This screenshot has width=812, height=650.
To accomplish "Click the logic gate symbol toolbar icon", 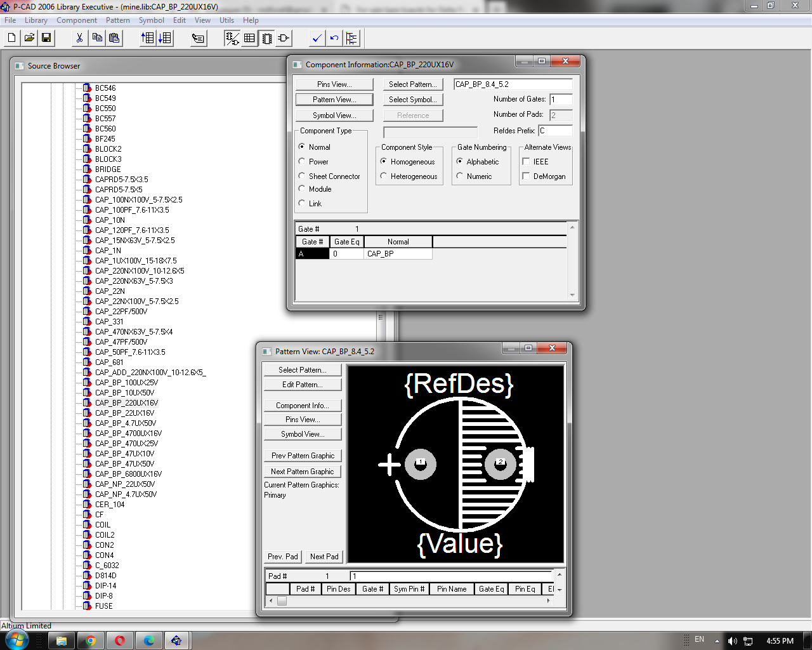I will [x=284, y=38].
